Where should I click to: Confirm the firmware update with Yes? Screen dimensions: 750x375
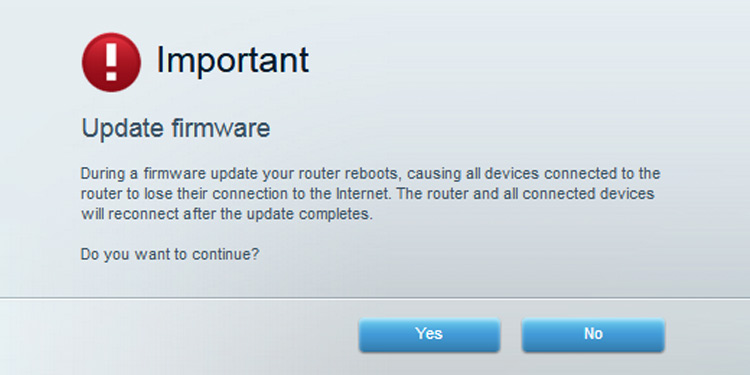pos(429,334)
